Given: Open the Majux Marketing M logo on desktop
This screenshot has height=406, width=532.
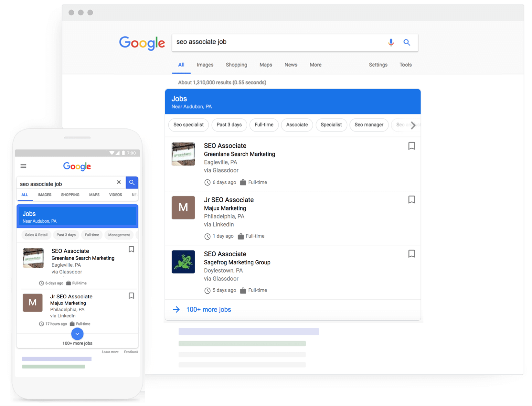Looking at the screenshot, I should coord(183,208).
